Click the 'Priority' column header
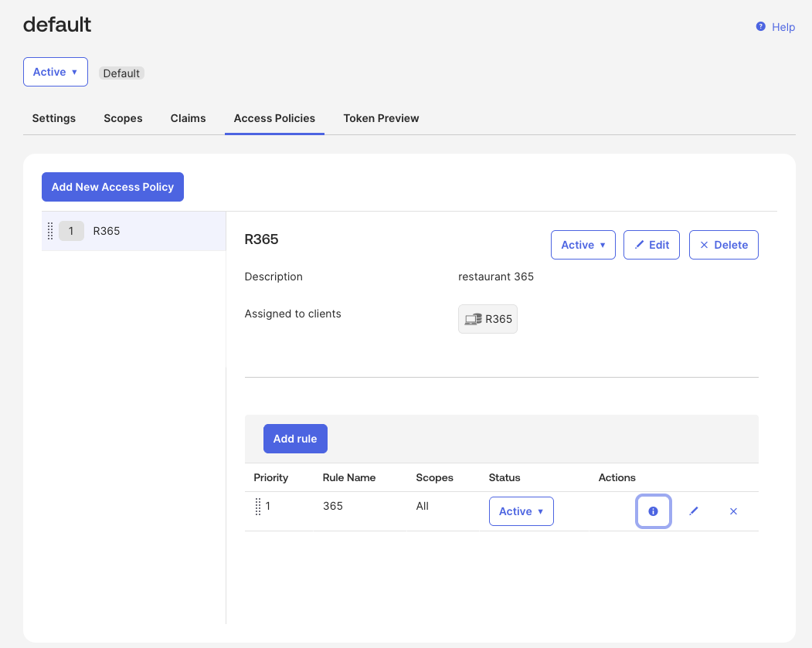Image resolution: width=812 pixels, height=648 pixels. [x=271, y=478]
